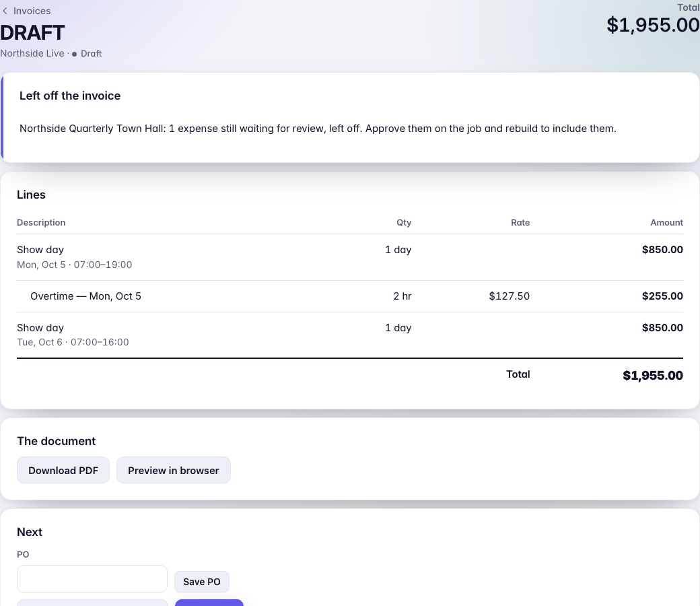Click the Qty column header
The width and height of the screenshot is (700, 606).
404,222
